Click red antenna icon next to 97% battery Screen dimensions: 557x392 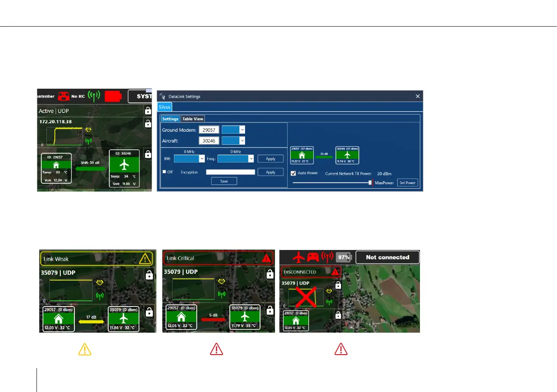327,257
